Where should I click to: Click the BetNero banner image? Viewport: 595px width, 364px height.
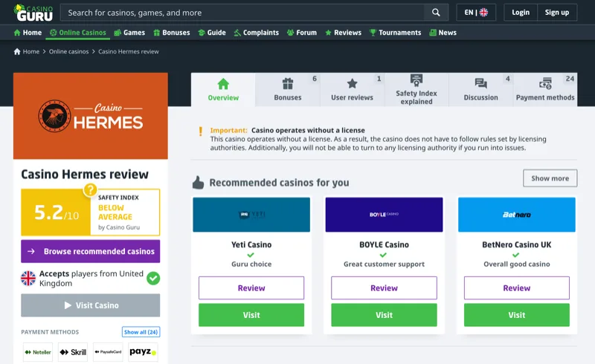tap(517, 215)
